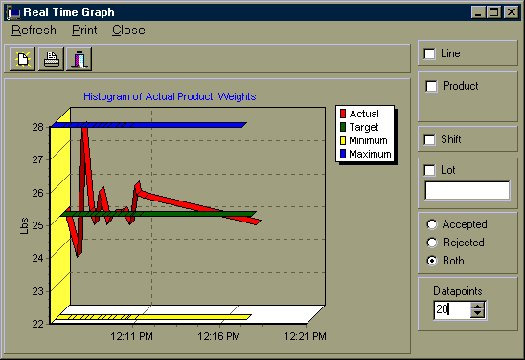The height and width of the screenshot is (360, 525).
Task: Click the Datapoints label
Action: [x=458, y=291]
